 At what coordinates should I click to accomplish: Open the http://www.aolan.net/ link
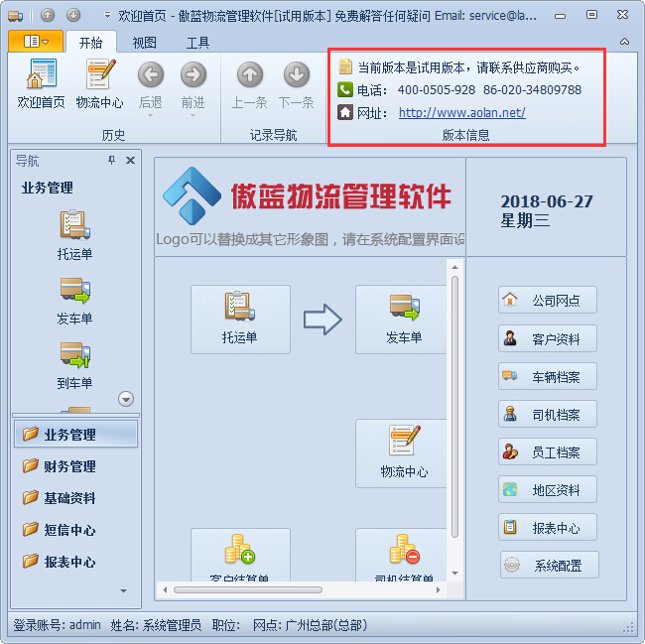point(462,112)
